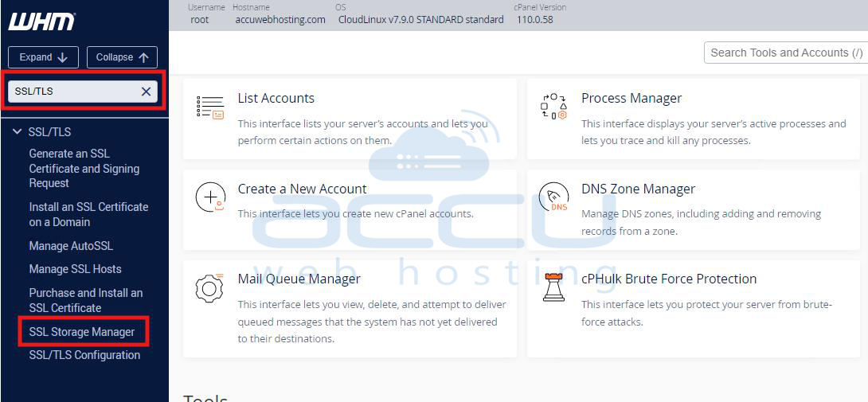Screen dimensions: 868x402
Task: Open SSL/TLS Configuration
Action: (x=84, y=355)
